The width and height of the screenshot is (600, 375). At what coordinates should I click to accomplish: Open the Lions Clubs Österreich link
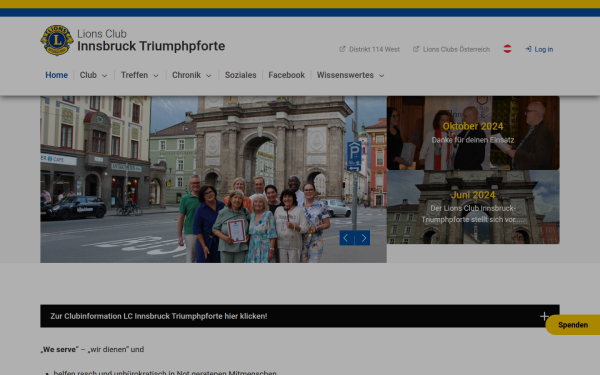coord(456,49)
